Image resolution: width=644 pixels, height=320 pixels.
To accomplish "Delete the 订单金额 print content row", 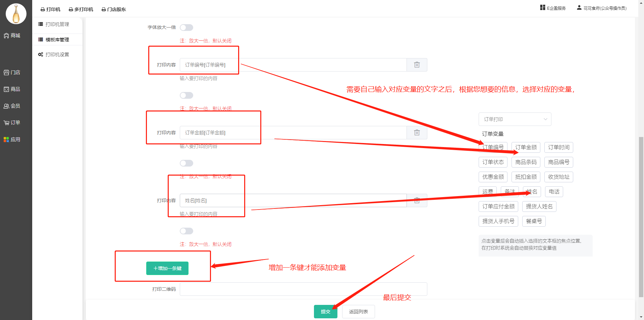I will coord(417,133).
